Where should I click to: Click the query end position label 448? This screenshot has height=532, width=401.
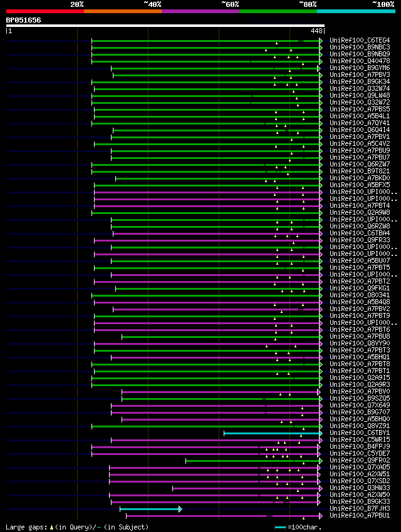[316, 31]
